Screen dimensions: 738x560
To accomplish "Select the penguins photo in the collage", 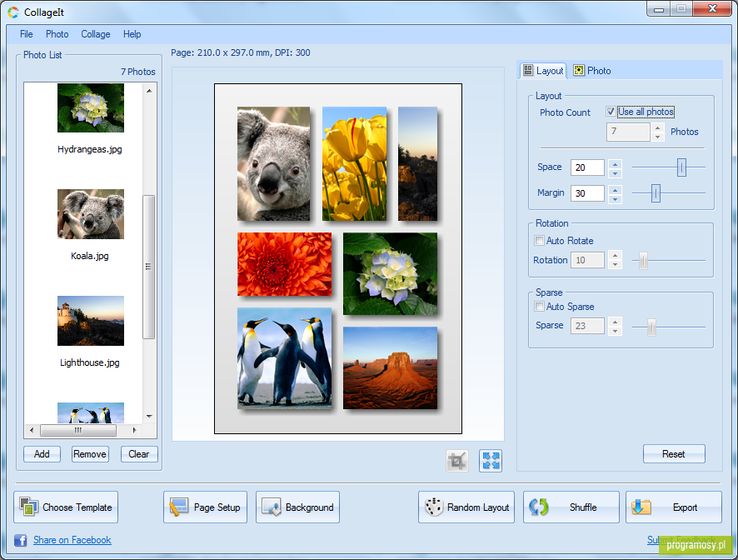I will [x=284, y=358].
